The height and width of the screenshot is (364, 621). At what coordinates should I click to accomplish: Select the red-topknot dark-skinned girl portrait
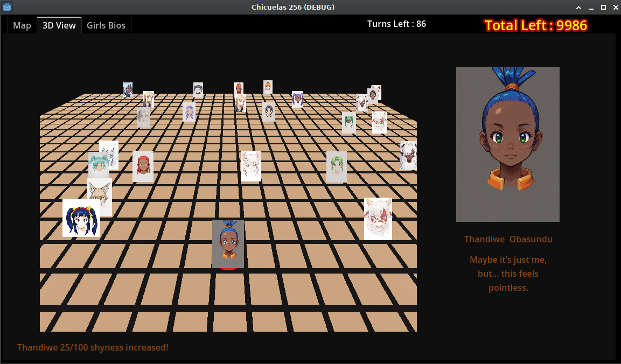(239, 89)
